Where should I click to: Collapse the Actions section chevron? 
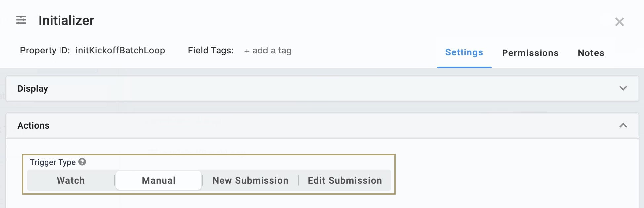point(623,125)
